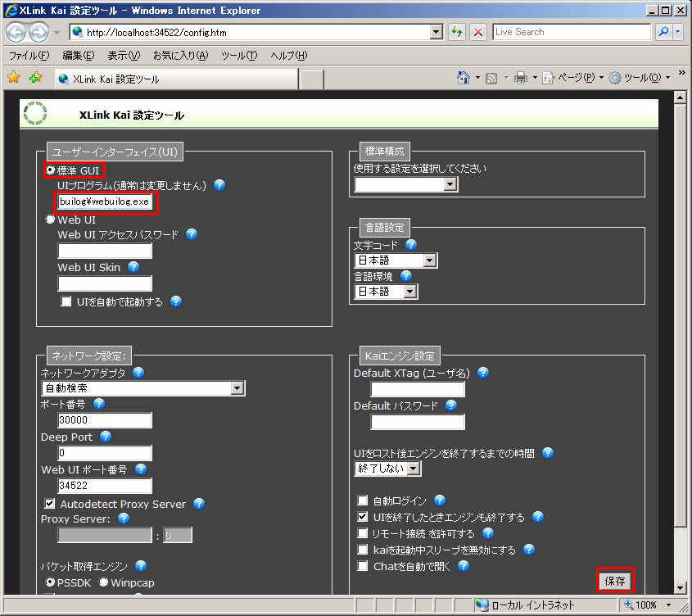Open help for Autodetect Proxy Server
The width and height of the screenshot is (692, 616).
199,504
